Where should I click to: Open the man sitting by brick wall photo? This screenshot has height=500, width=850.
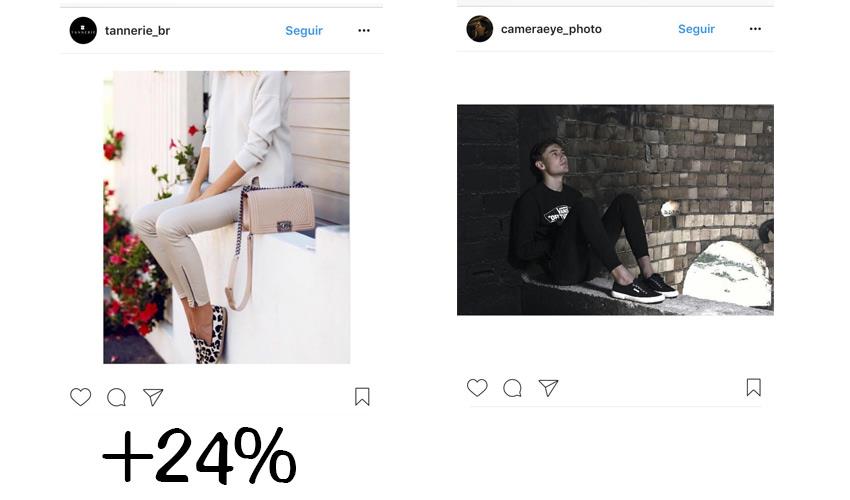click(615, 210)
